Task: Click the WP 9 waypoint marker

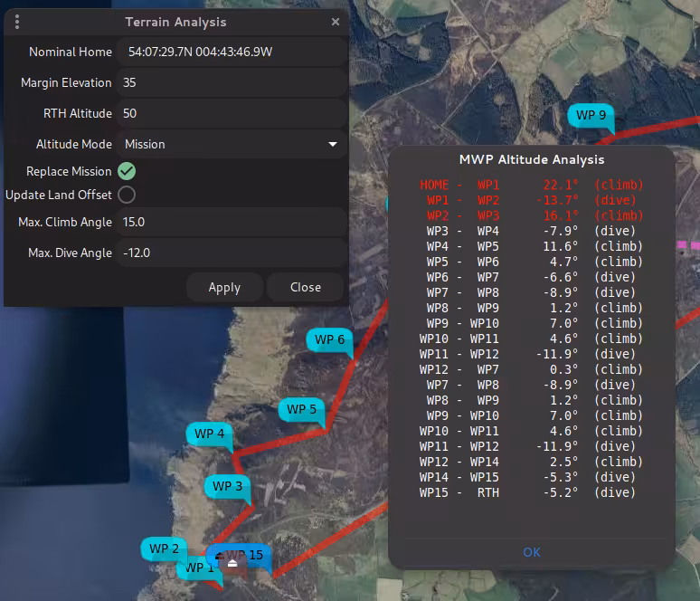Action: (x=591, y=116)
